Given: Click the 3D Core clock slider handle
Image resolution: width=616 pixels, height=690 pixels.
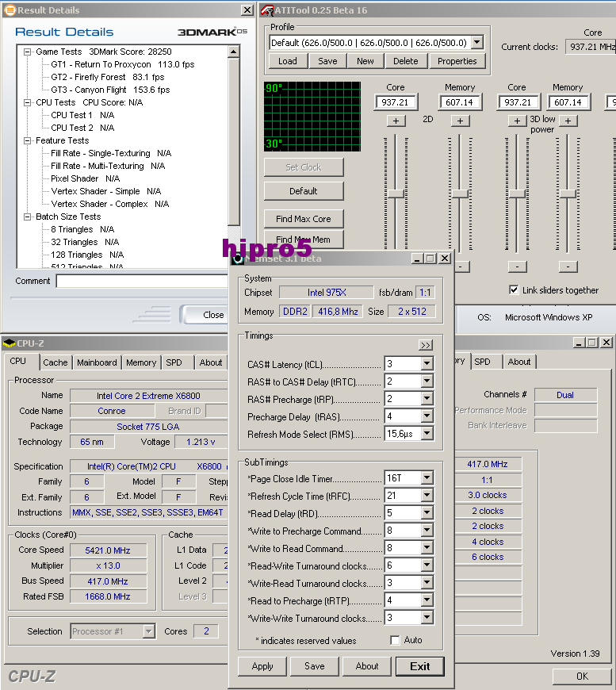Looking at the screenshot, I should (517, 194).
